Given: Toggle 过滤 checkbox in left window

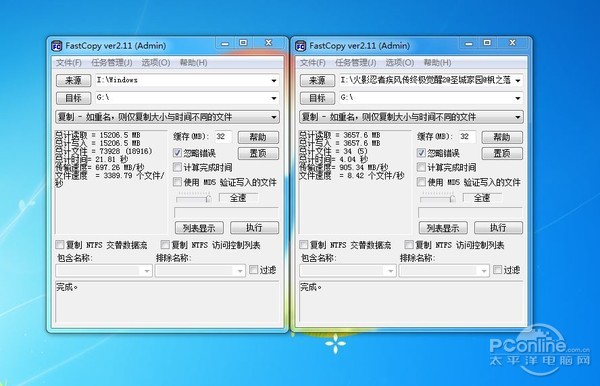Looking at the screenshot, I should point(253,270).
